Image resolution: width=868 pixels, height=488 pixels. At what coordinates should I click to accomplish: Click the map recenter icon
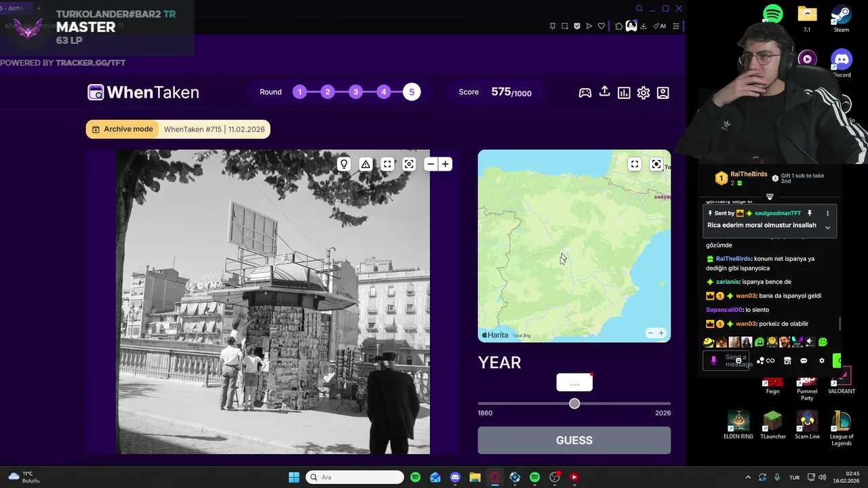[x=656, y=164]
